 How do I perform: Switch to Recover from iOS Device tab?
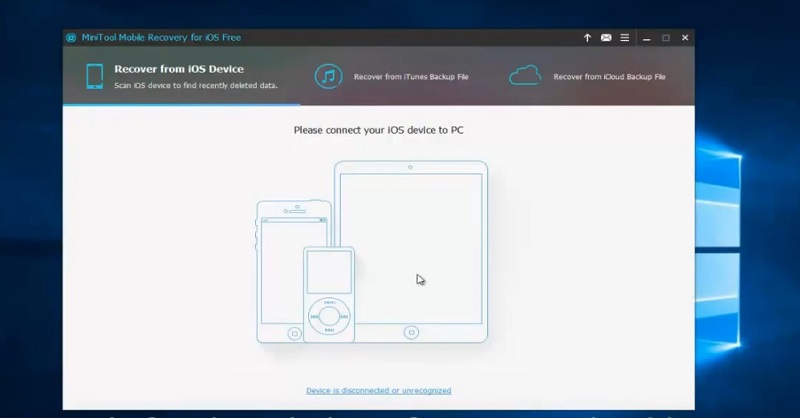click(180, 70)
